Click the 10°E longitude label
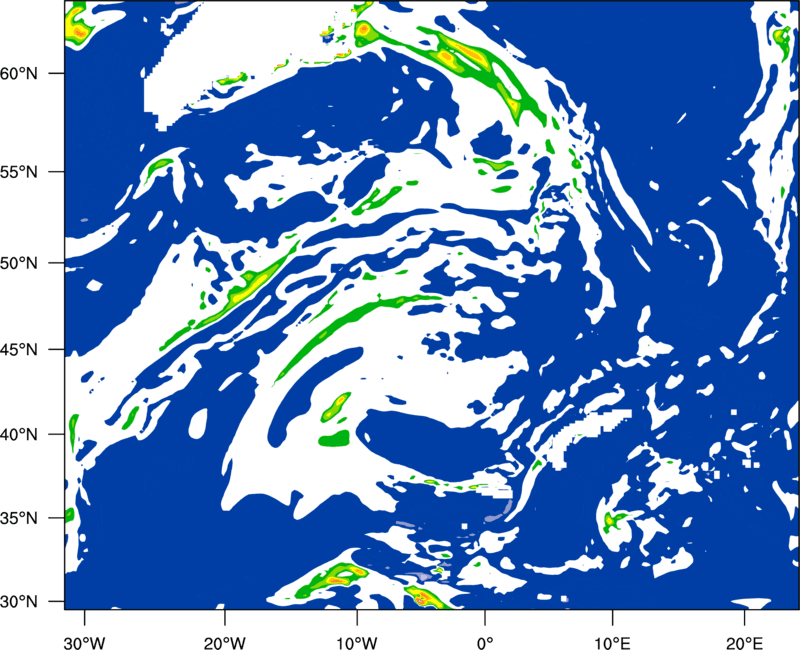The height and width of the screenshot is (650, 800). coord(612,643)
